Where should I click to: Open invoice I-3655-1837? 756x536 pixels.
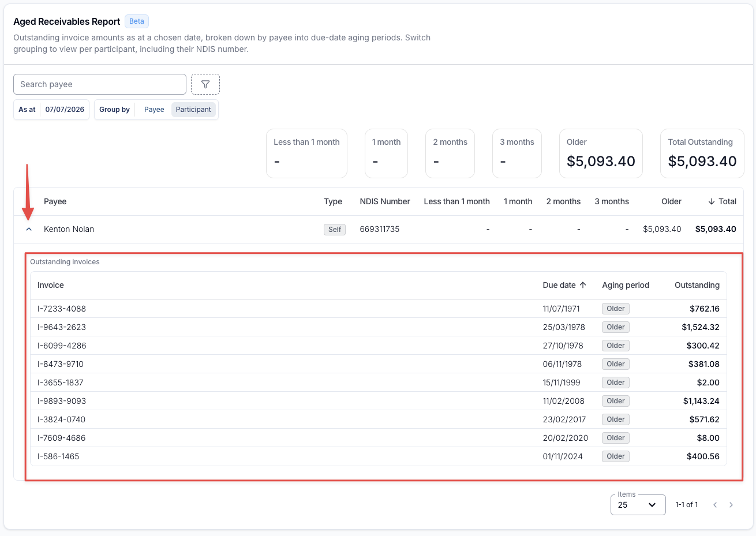pos(61,383)
